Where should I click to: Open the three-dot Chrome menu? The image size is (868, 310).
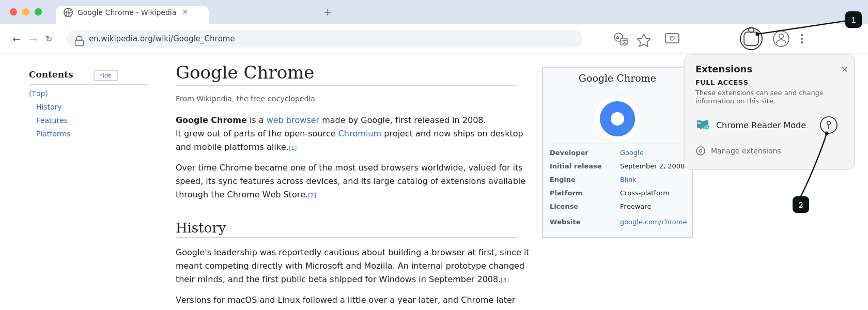(x=802, y=39)
